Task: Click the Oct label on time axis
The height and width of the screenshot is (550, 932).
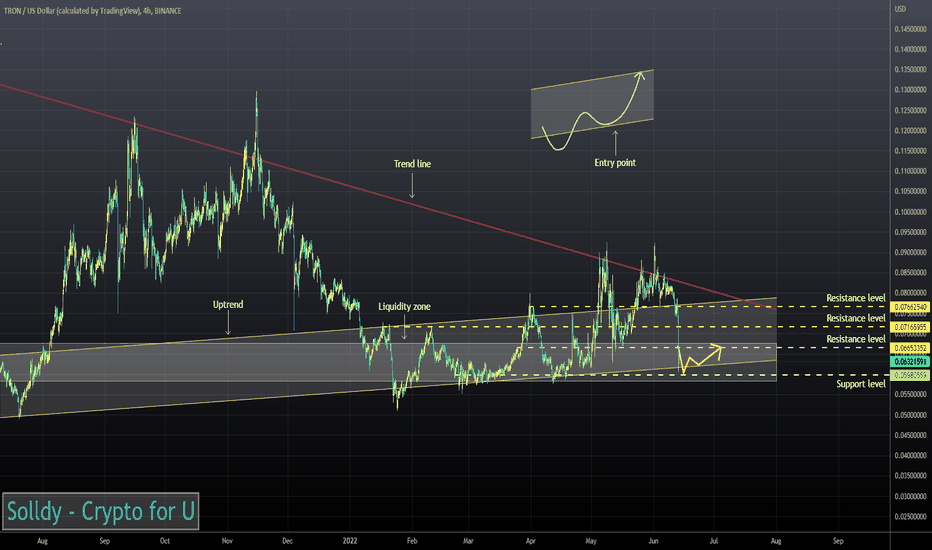Action: tap(165, 541)
